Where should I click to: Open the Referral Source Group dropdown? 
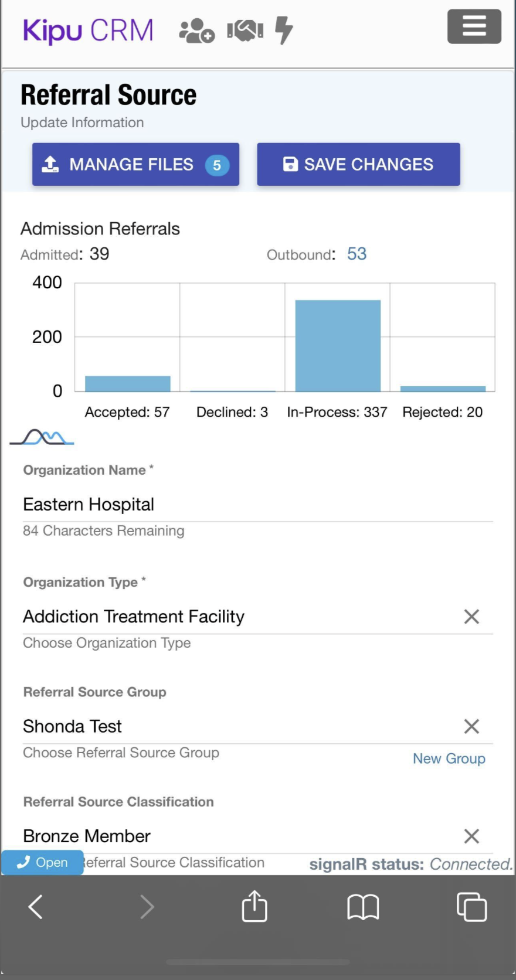point(235,727)
